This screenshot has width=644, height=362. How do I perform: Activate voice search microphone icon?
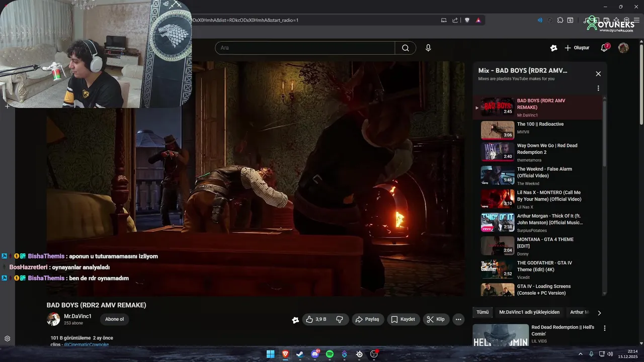point(428,48)
